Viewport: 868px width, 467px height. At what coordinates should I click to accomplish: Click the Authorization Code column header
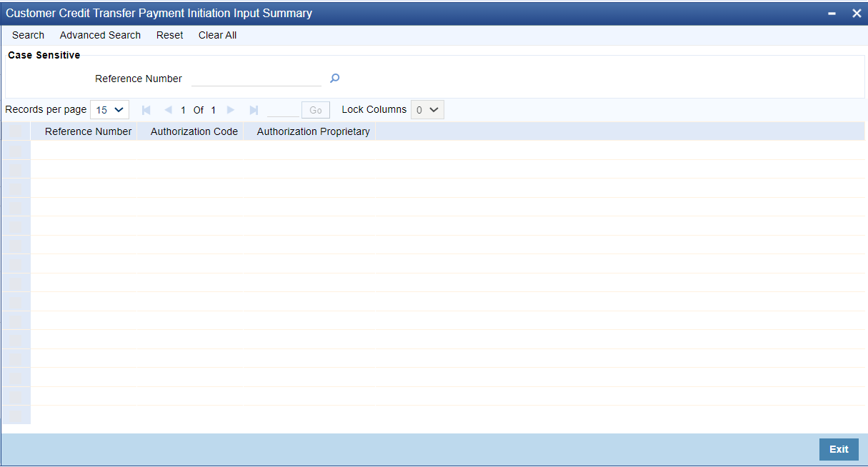(x=194, y=131)
